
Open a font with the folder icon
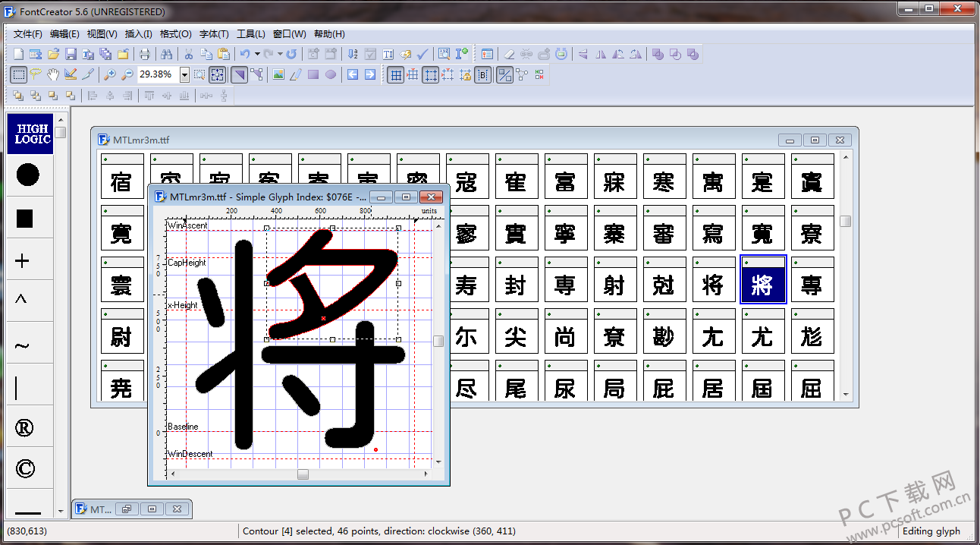[53, 54]
